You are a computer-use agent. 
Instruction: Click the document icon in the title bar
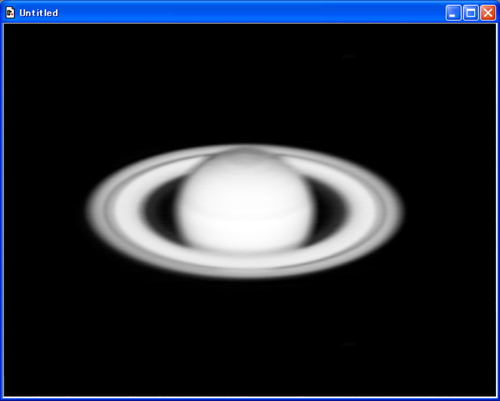point(10,13)
